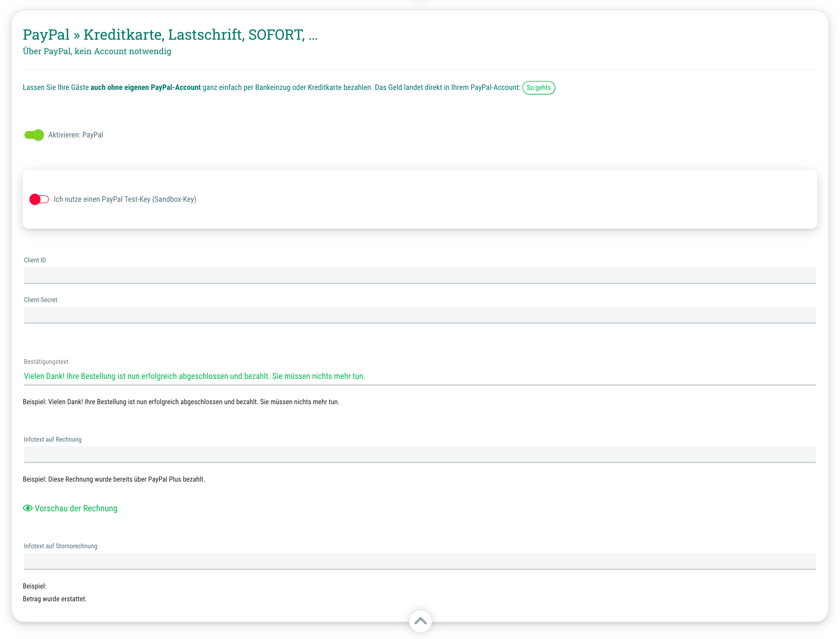Open the So gehts help button
This screenshot has width=840, height=639.
click(x=538, y=87)
